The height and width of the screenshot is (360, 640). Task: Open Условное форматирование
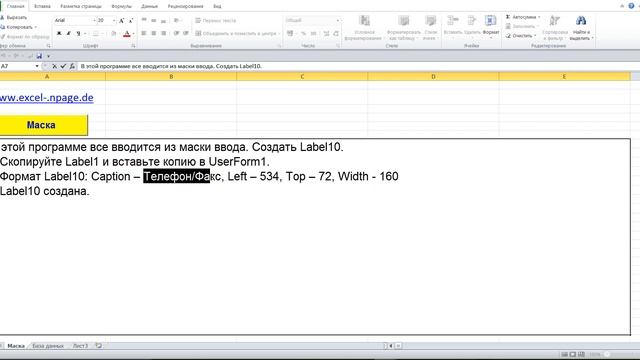point(364,28)
